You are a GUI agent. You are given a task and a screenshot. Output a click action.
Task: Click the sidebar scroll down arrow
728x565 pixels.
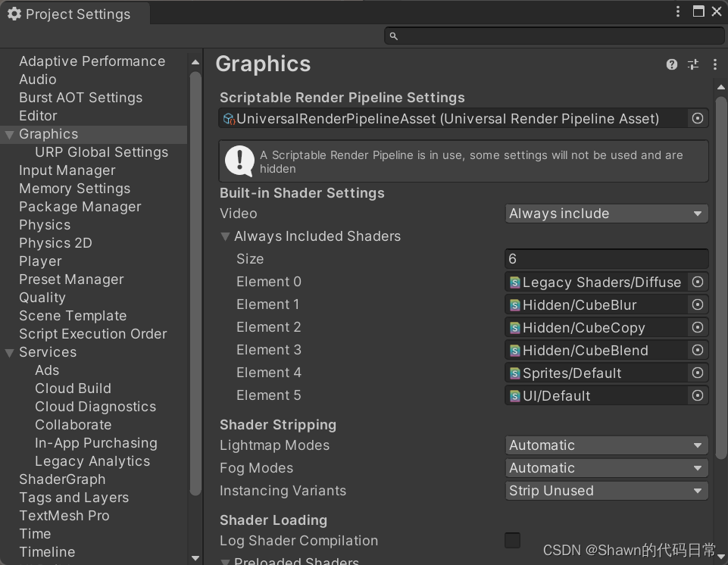[x=195, y=558]
